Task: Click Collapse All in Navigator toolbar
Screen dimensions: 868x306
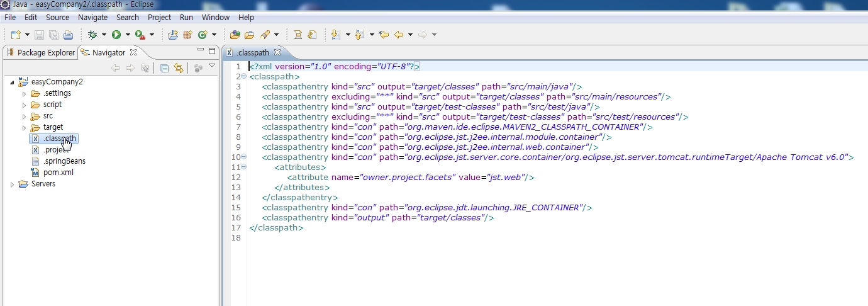Action: 164,69
